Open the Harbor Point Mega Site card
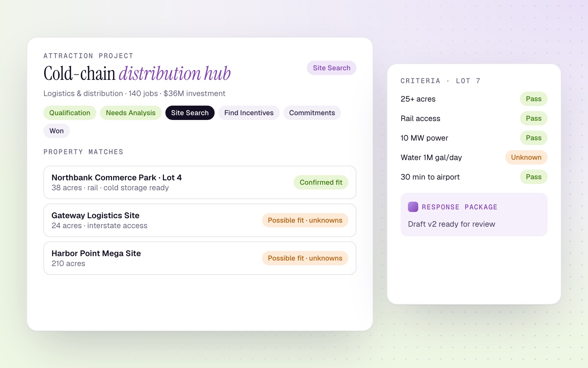This screenshot has height=368, width=588. point(200,258)
